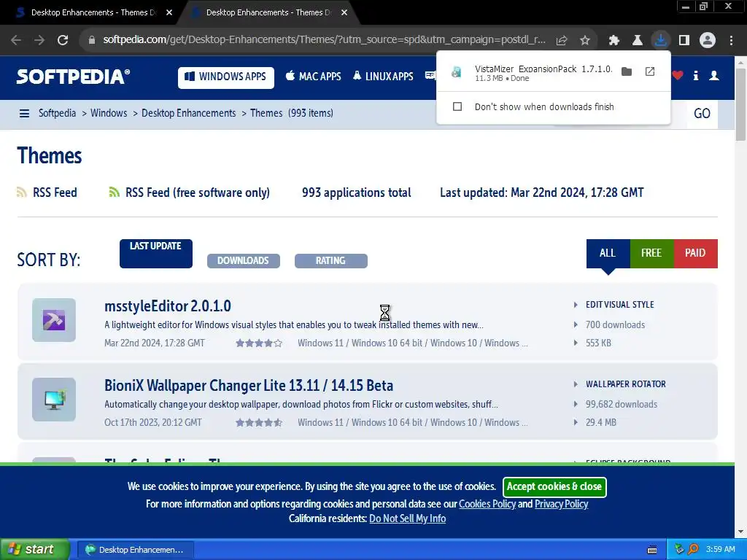747x560 pixels.
Task: Click the red heart icon in Softpedia header
Action: [x=678, y=75]
